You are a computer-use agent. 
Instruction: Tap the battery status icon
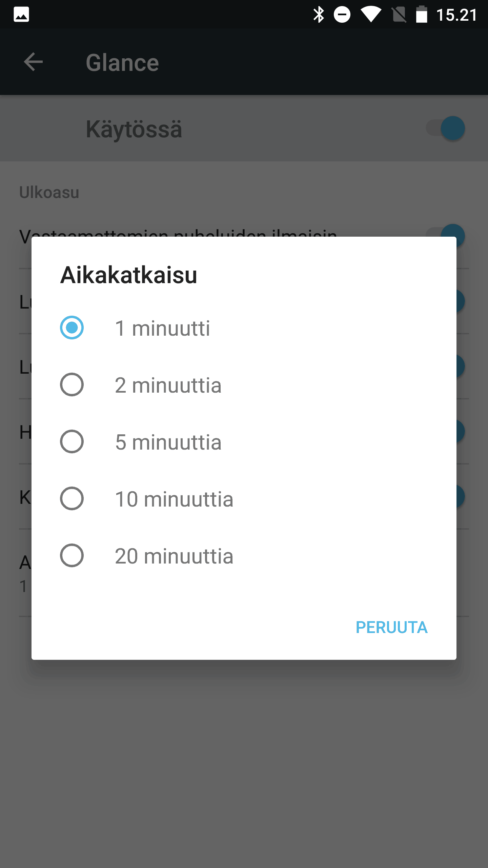pos(422,15)
